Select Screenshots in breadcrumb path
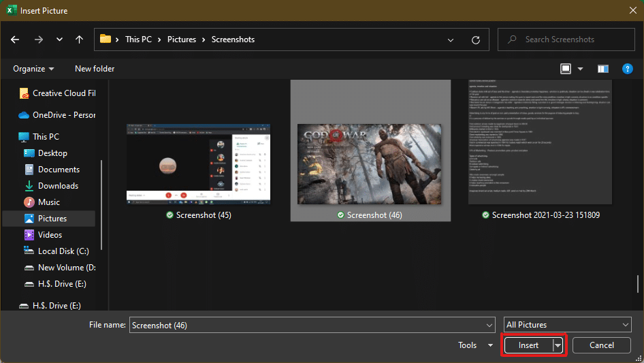644x363 pixels. (233, 40)
